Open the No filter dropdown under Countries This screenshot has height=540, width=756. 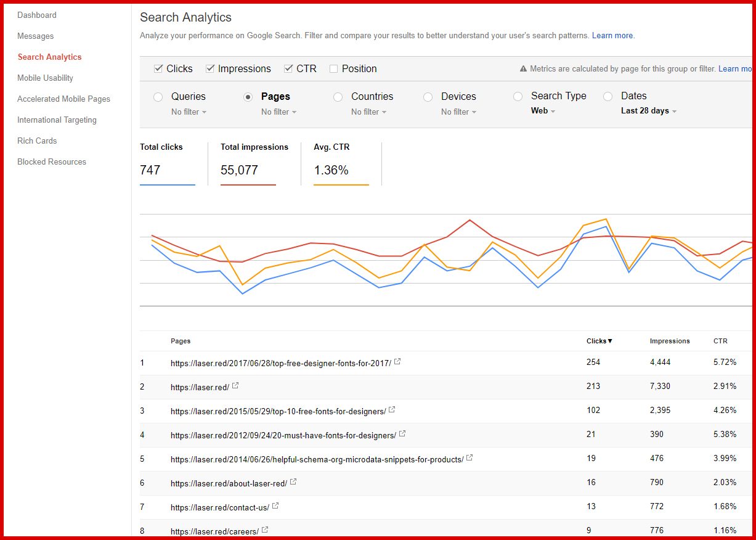pyautogui.click(x=369, y=112)
